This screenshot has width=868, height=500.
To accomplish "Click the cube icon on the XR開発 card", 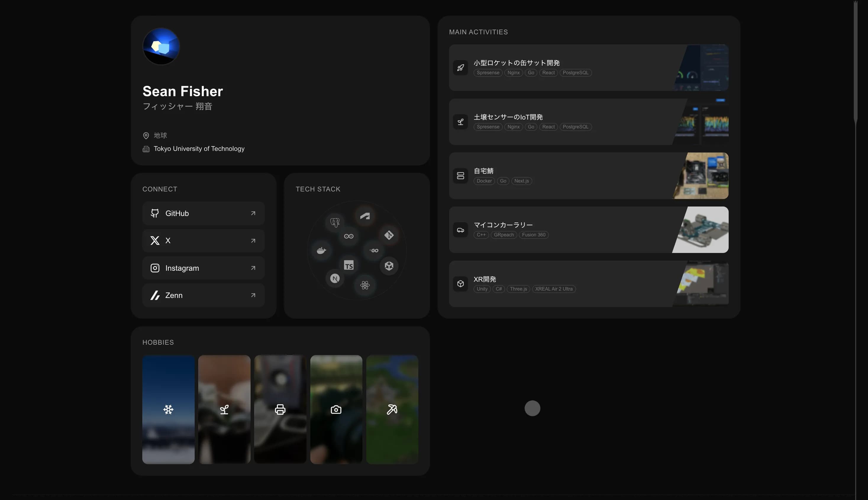I will point(461,283).
